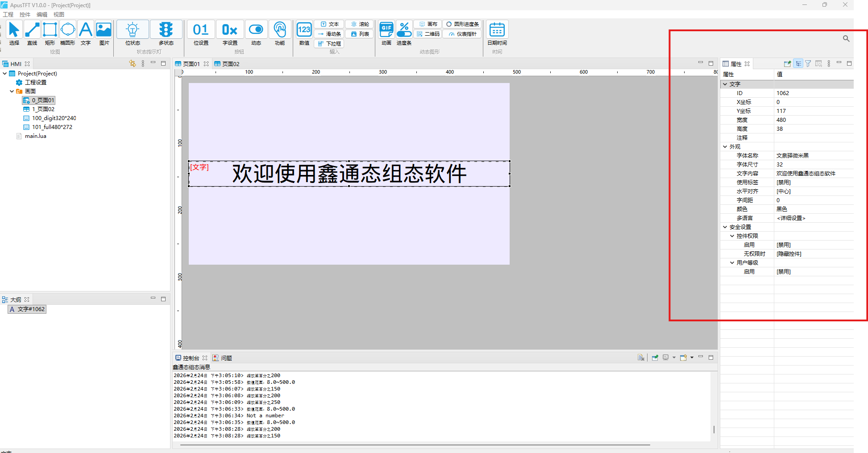Collapse the Project(Project) tree node
Viewport: 868px width, 453px height.
pos(5,74)
